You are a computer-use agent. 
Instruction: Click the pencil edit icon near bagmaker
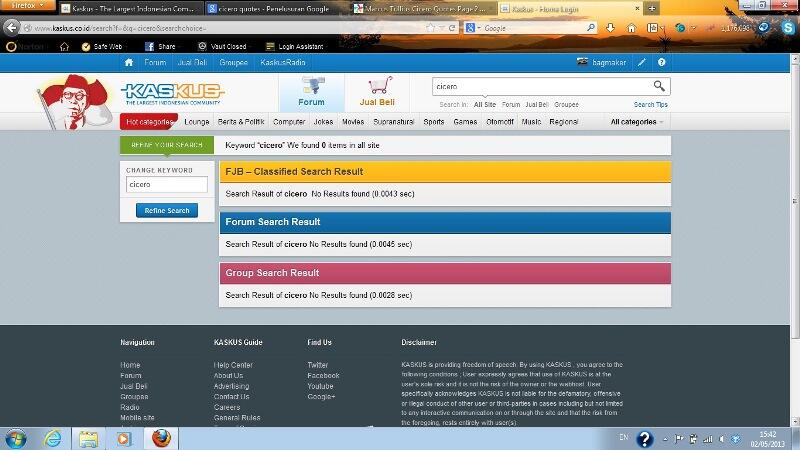641,62
